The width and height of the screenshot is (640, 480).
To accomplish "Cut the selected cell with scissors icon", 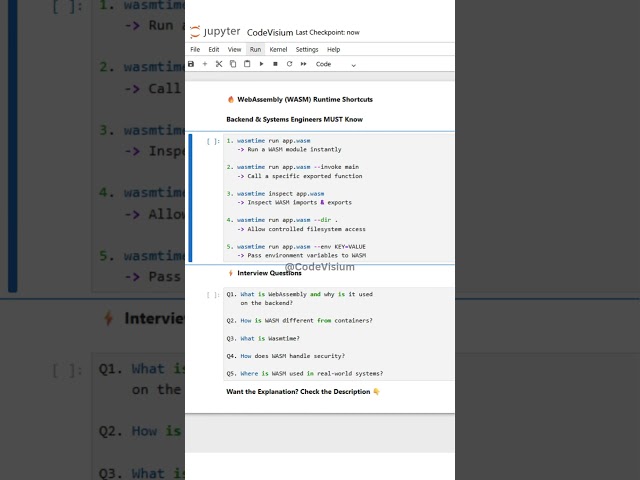I will (x=219, y=64).
